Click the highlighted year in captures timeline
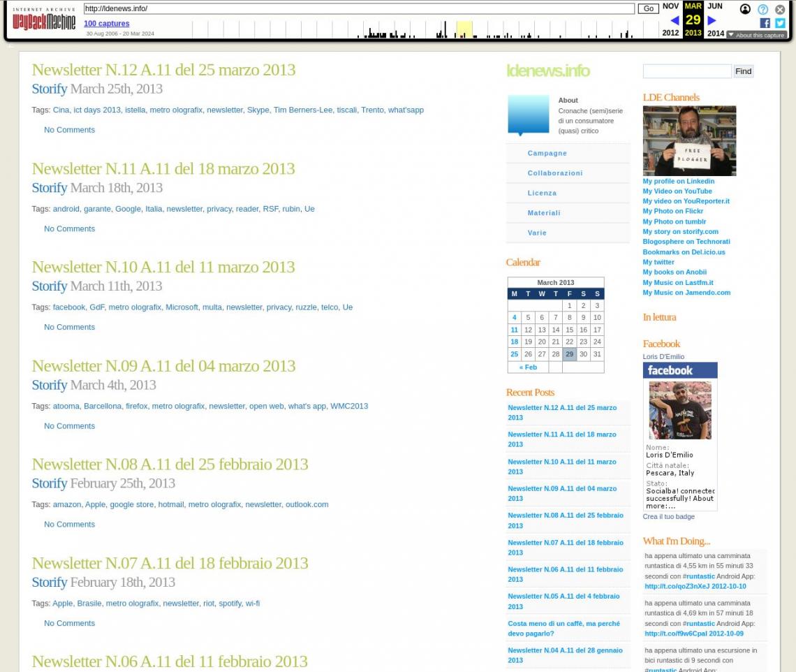 coord(464,29)
